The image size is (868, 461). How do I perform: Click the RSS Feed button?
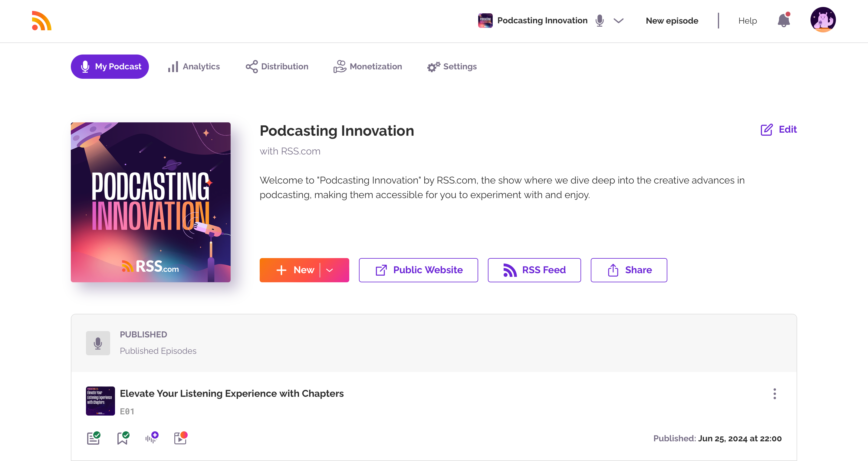coord(534,270)
